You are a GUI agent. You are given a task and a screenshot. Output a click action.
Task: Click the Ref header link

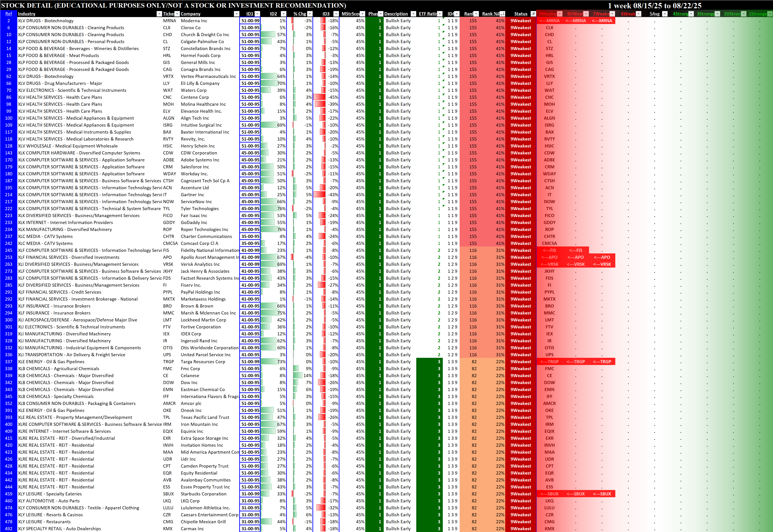(x=9, y=14)
